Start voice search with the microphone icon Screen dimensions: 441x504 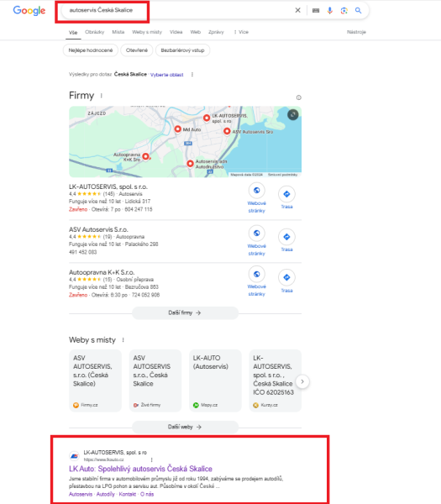click(x=330, y=11)
